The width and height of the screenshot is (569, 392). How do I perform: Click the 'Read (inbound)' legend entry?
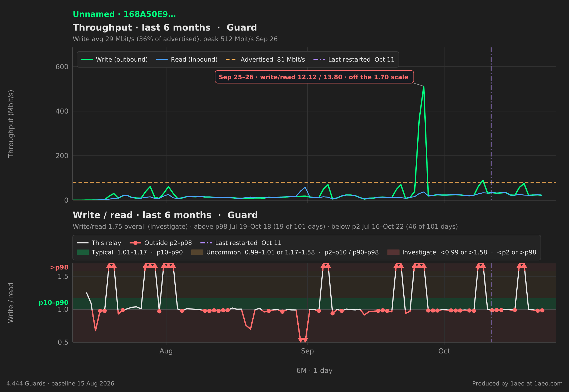(187, 60)
